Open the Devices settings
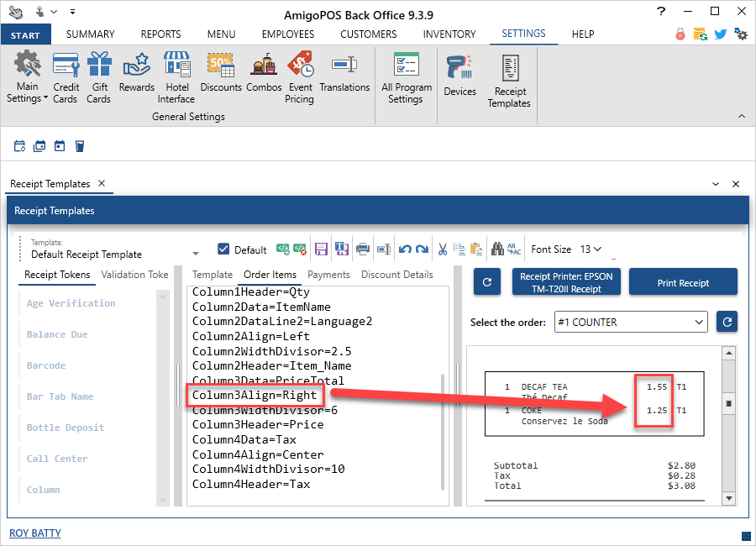 pos(459,76)
